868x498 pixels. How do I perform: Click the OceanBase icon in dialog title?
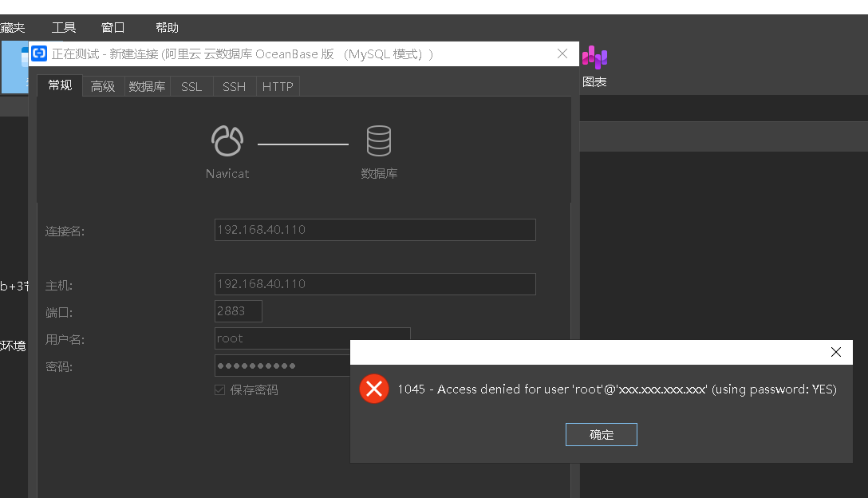39,54
